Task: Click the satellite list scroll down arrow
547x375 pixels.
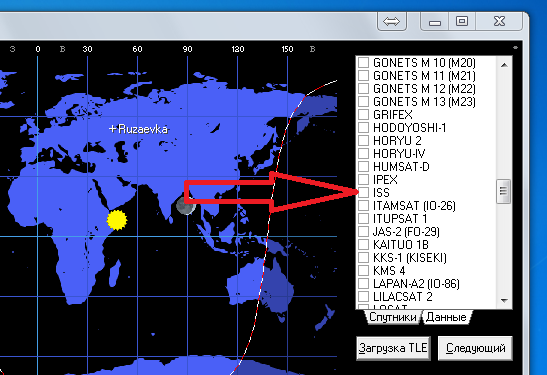Action: (504, 300)
